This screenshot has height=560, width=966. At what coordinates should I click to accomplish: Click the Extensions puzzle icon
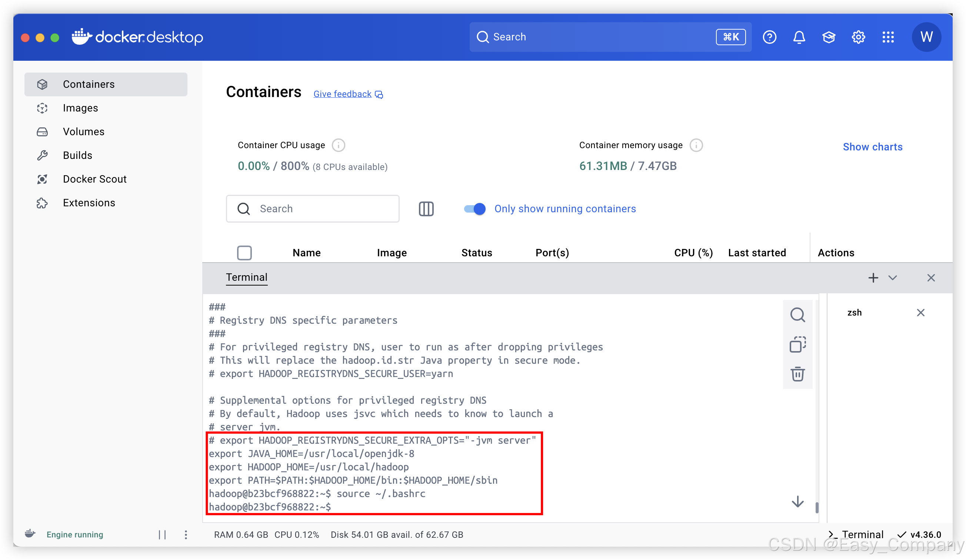pos(42,203)
